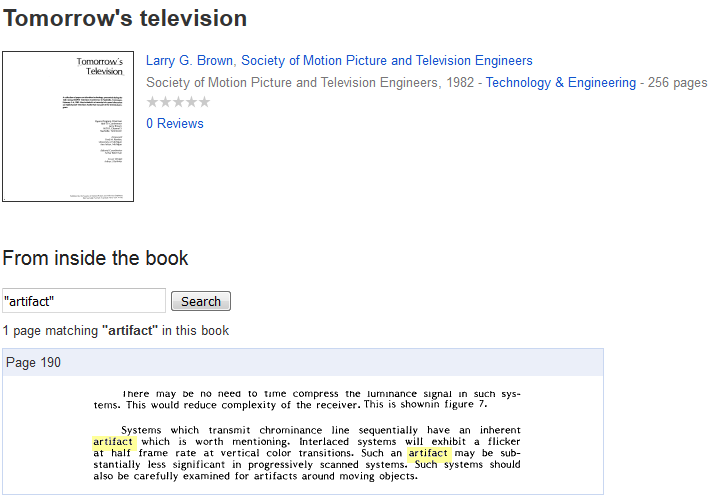Image resolution: width=714 pixels, height=498 pixels.
Task: Click the Tomorrow's television title heading
Action: [125, 19]
